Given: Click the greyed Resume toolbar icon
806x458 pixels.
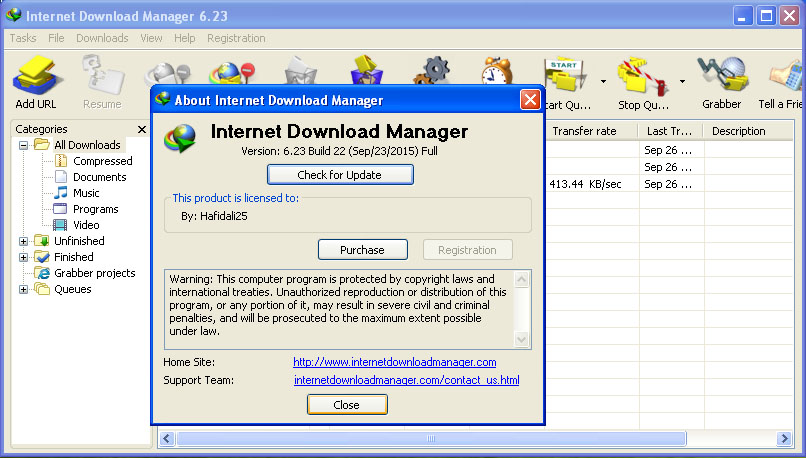Looking at the screenshot, I should coord(103,75).
